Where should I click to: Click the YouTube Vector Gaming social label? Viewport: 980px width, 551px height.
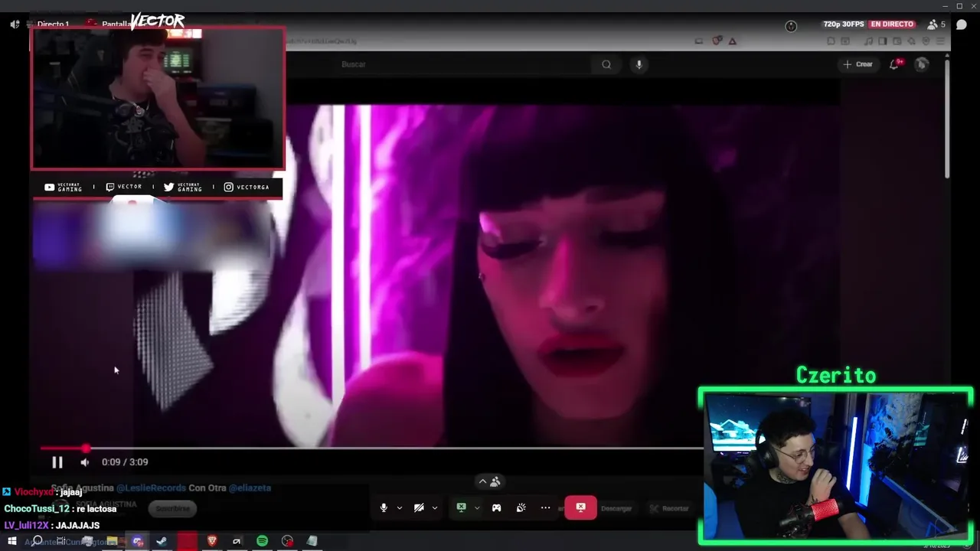pyautogui.click(x=64, y=187)
